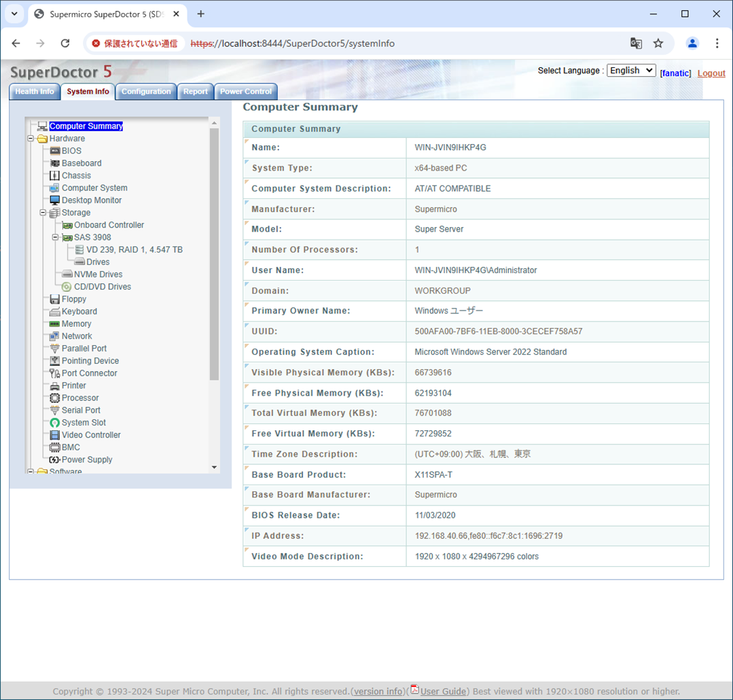Click the Pointing Device icon

coord(55,361)
